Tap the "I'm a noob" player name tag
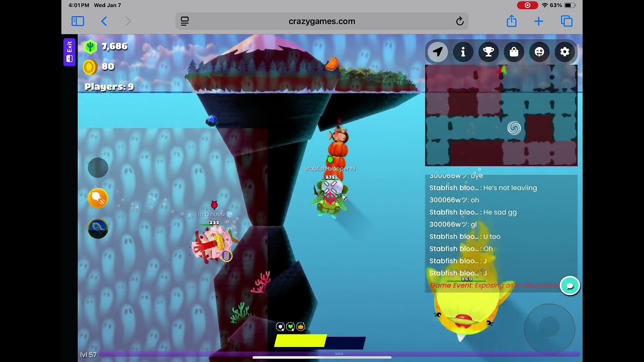This screenshot has height=362, width=644. pyautogui.click(x=210, y=214)
